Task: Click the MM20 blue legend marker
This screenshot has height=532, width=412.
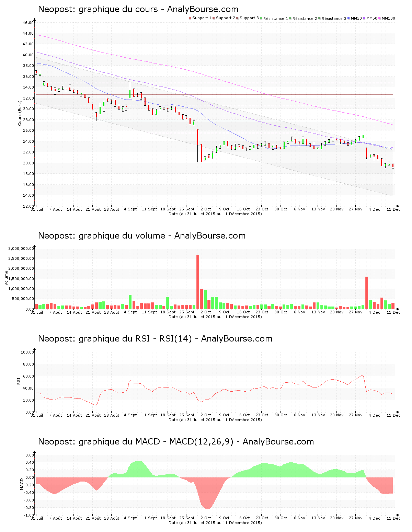Action: pyautogui.click(x=349, y=18)
